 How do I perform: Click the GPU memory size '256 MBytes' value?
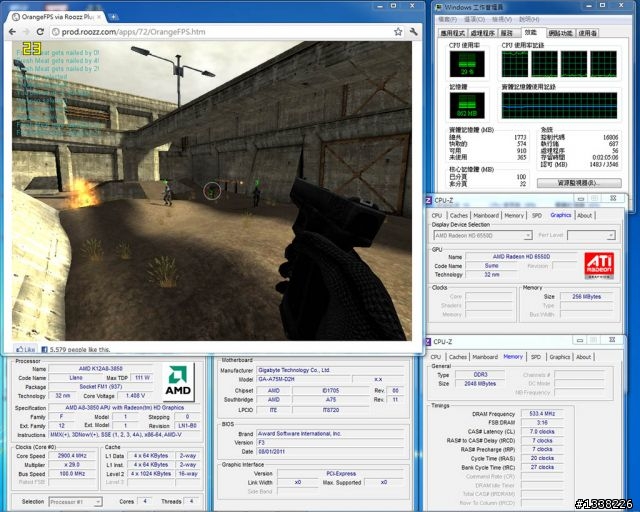(x=587, y=296)
